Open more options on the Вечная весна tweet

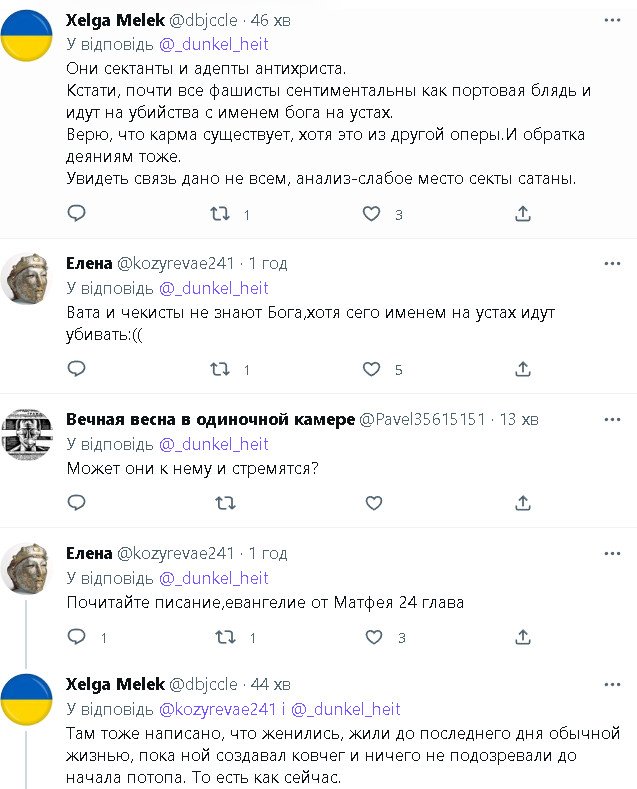(x=612, y=420)
